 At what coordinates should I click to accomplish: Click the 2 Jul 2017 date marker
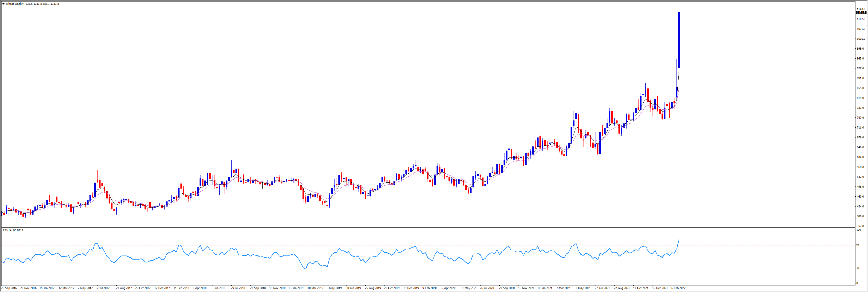click(103, 288)
